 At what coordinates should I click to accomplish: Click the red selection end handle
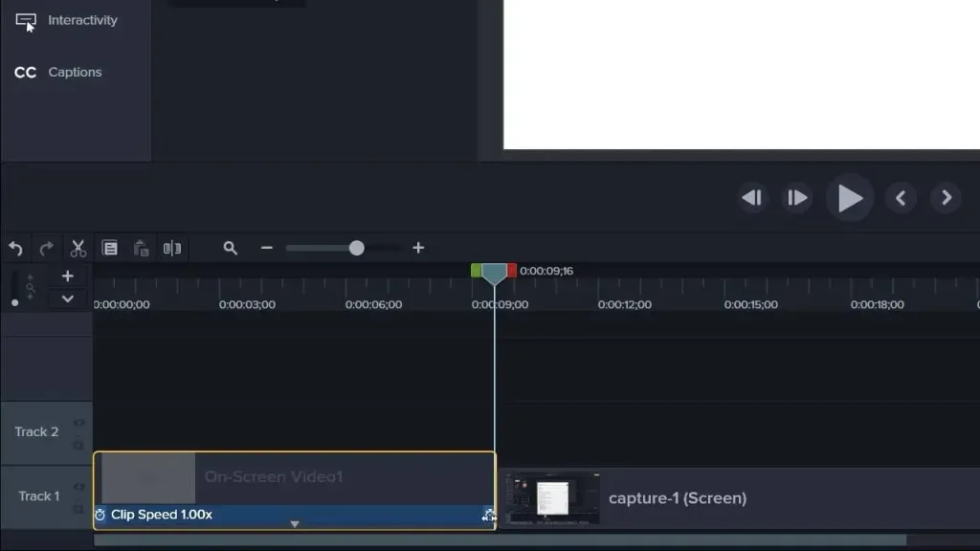512,271
